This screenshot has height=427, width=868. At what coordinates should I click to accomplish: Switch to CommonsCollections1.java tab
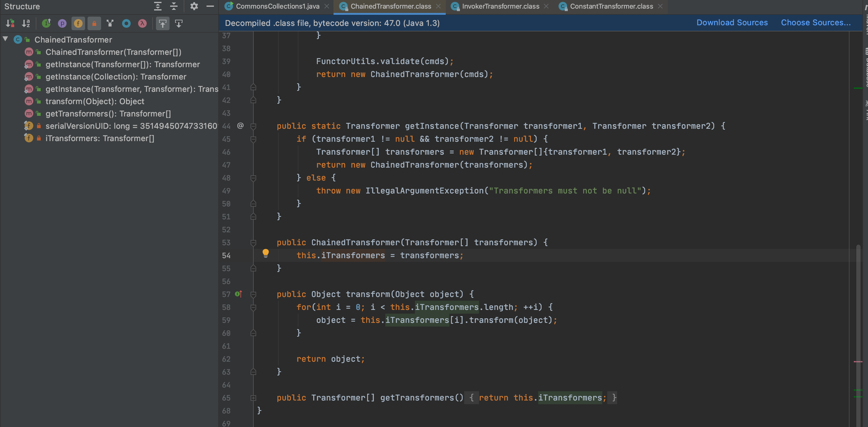(x=277, y=6)
